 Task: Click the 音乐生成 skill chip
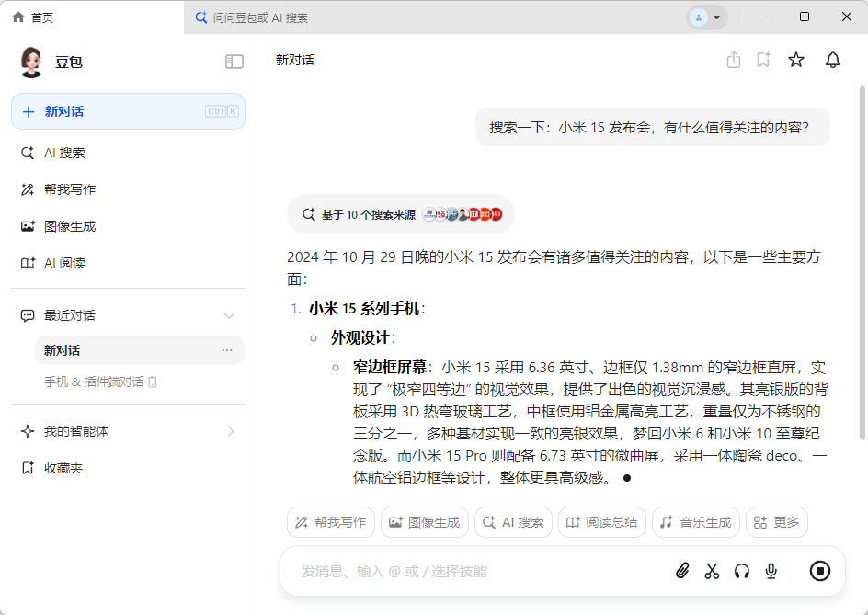click(x=696, y=522)
